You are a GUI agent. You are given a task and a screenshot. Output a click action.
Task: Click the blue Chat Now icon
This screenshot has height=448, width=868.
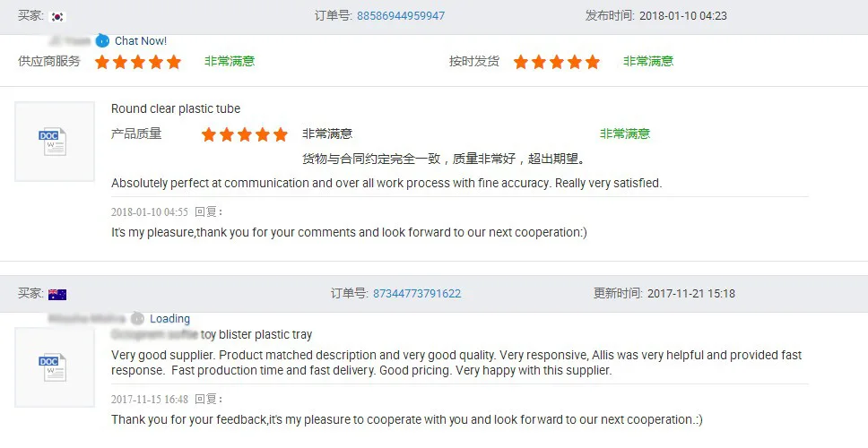[102, 40]
